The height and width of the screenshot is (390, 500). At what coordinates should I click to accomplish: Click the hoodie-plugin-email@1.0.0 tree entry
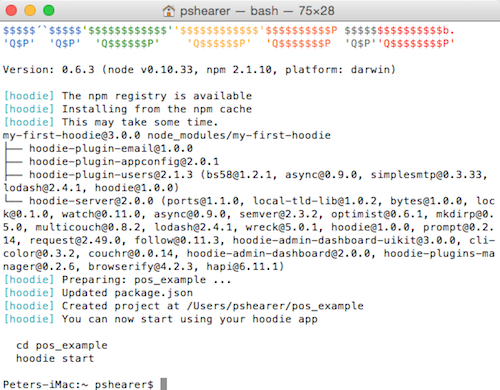tap(111, 148)
